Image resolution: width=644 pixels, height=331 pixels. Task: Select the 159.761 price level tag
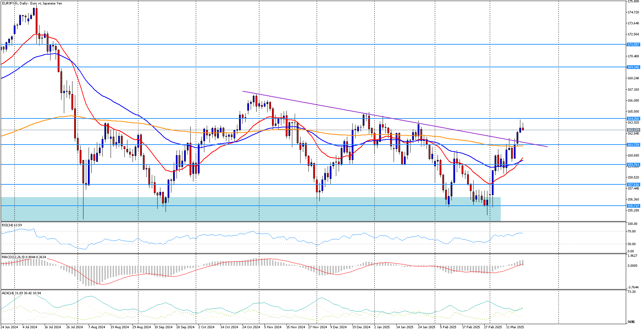coord(633,165)
